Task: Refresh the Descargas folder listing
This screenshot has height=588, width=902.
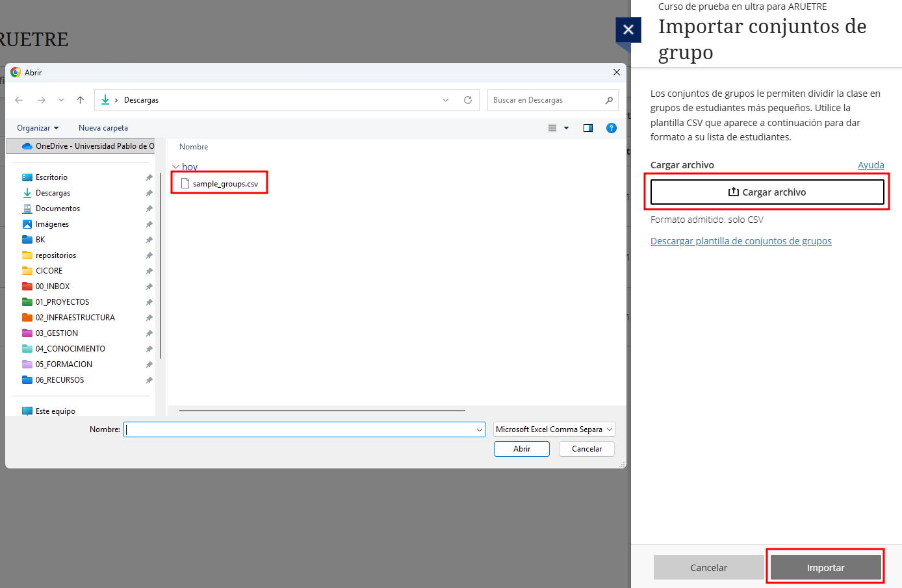Action: click(467, 100)
